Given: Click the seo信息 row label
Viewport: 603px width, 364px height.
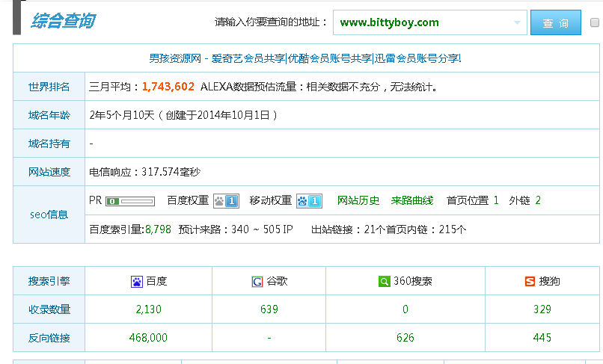Looking at the screenshot, I should [x=49, y=215].
